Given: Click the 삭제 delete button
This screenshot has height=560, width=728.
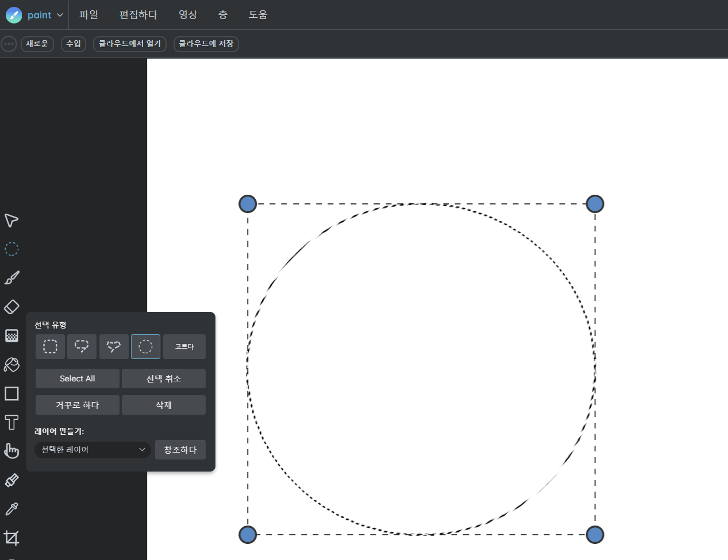Looking at the screenshot, I should pyautogui.click(x=164, y=405).
